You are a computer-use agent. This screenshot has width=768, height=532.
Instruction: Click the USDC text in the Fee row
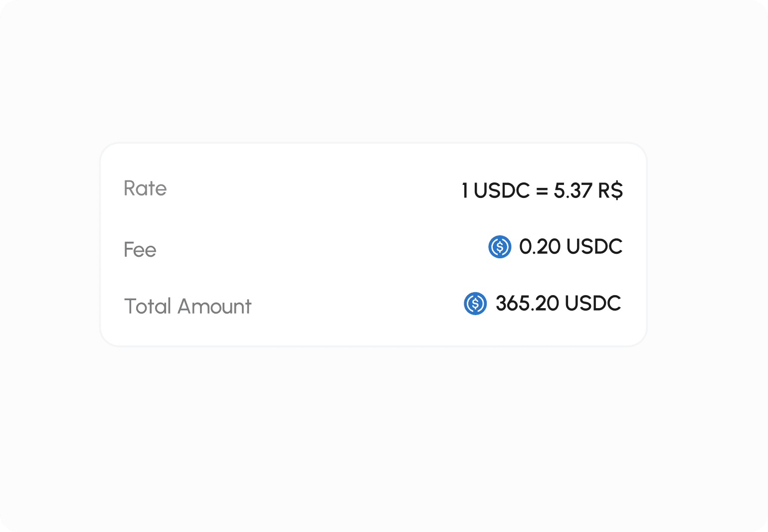point(594,246)
